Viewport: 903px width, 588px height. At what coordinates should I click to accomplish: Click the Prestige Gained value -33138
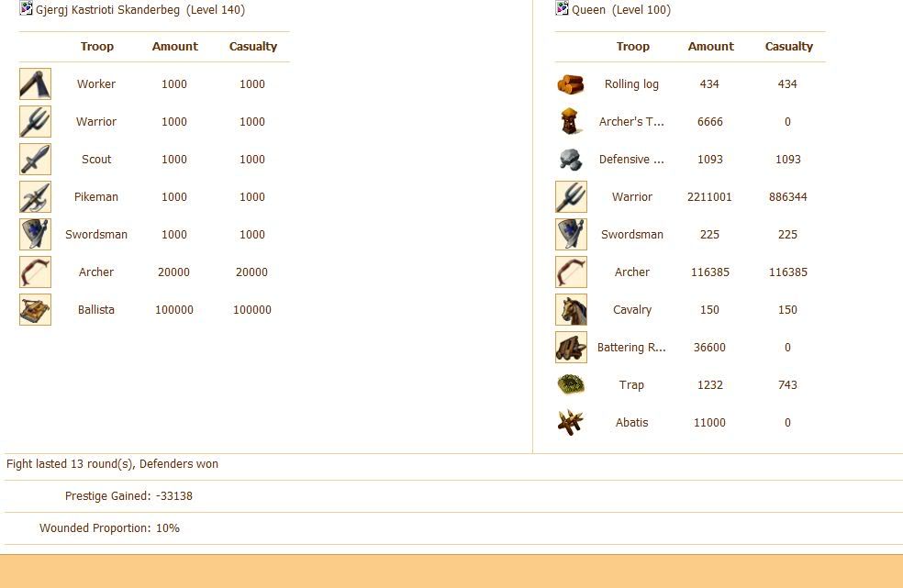pyautogui.click(x=174, y=496)
